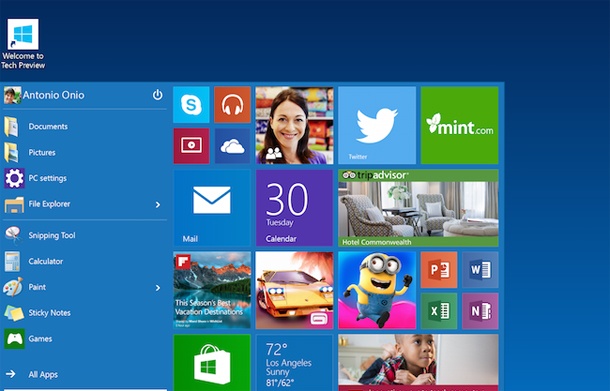Open the TripAdvisor Hotel Commonwealth tile
610x391 pixels.
coord(418,208)
